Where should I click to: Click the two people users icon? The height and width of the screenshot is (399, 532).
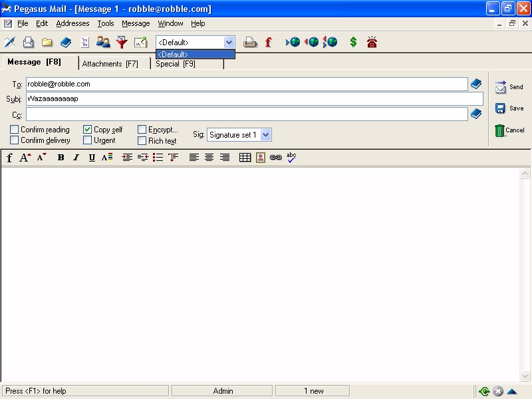[103, 43]
